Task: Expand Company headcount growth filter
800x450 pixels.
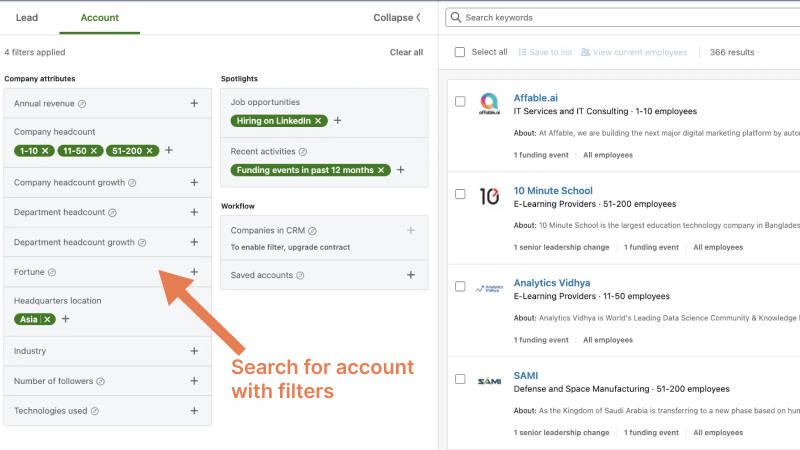Action: click(194, 182)
